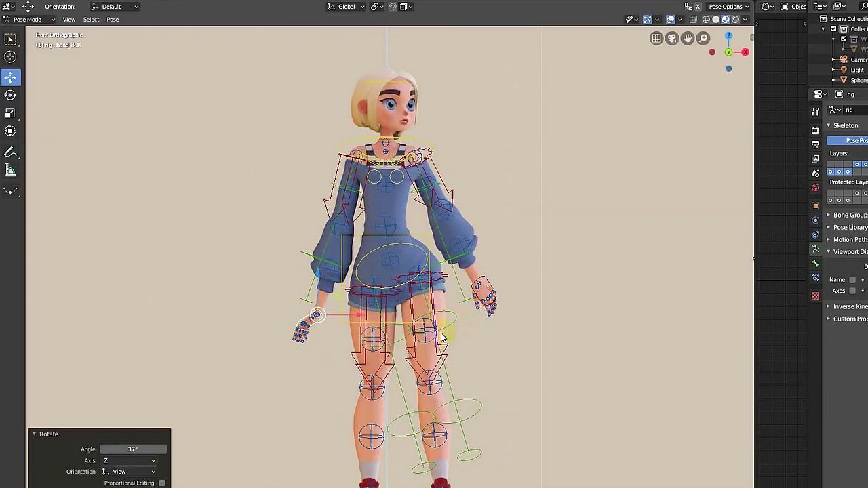Click the hand pan view button

pos(688,39)
